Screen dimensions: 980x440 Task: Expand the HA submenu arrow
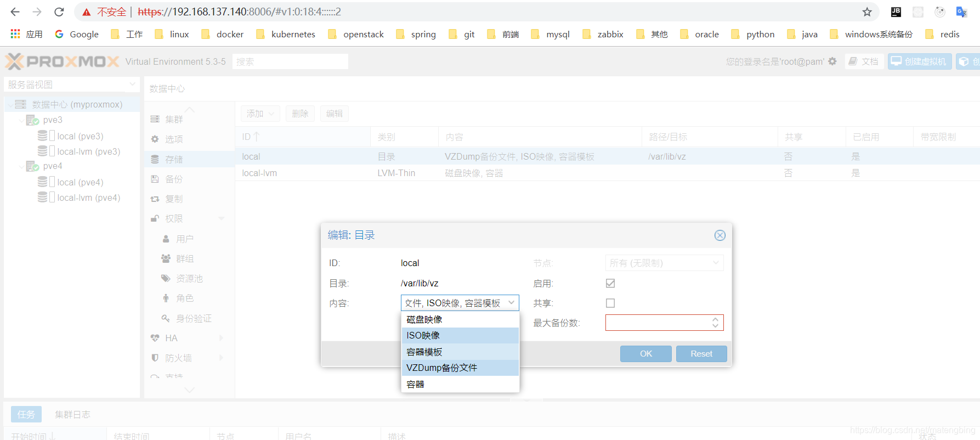click(x=222, y=338)
